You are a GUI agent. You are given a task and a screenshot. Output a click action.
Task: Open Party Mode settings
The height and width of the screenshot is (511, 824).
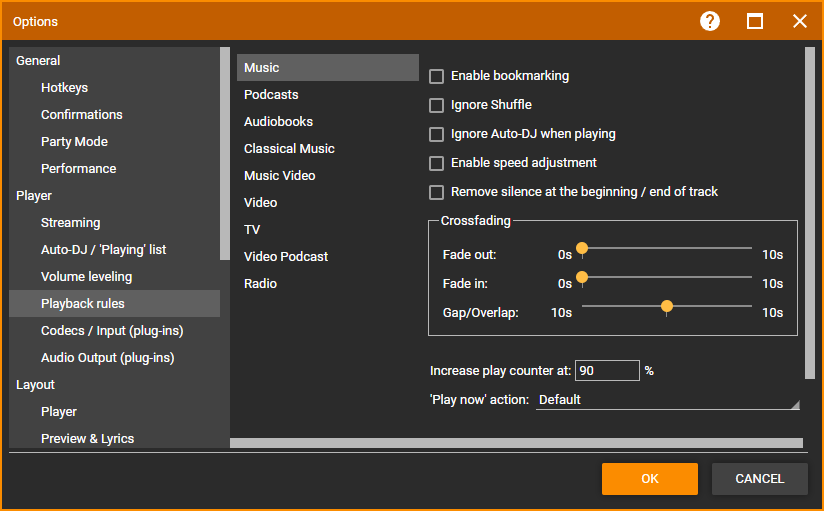[115, 142]
